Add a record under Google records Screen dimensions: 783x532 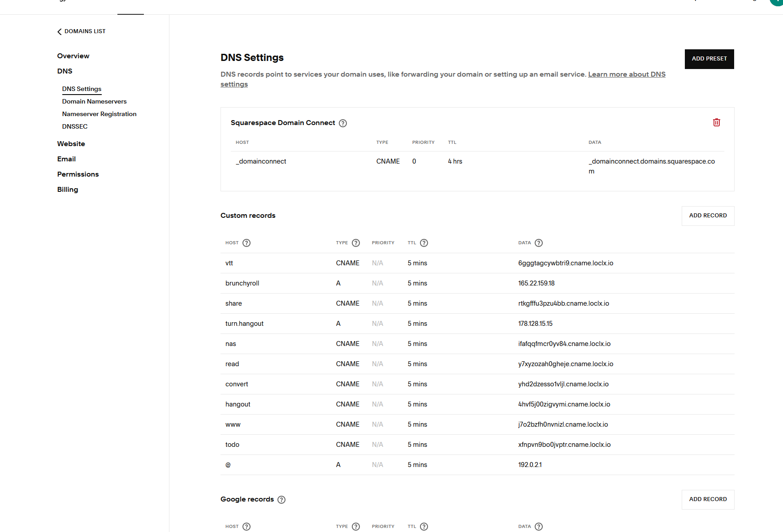708,499
